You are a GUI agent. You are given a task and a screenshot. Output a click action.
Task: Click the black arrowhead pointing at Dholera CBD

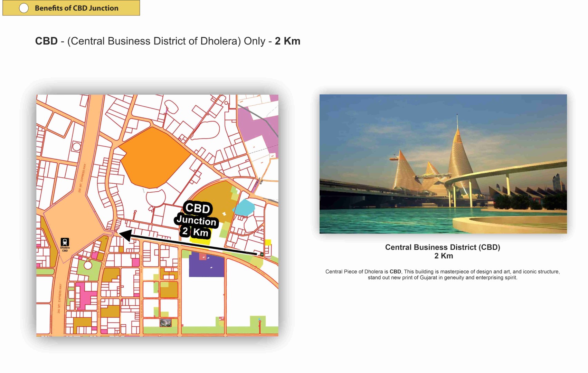tap(125, 235)
